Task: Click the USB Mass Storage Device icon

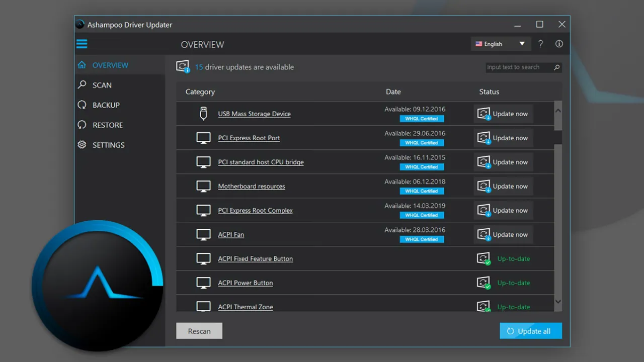Action: click(x=203, y=114)
